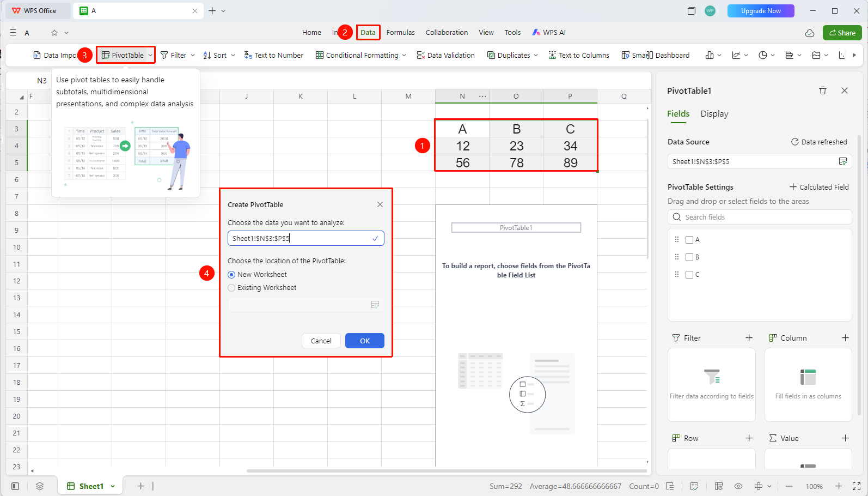The width and height of the screenshot is (868, 496).
Task: Insert a pie chart from toolbar
Action: 763,55
